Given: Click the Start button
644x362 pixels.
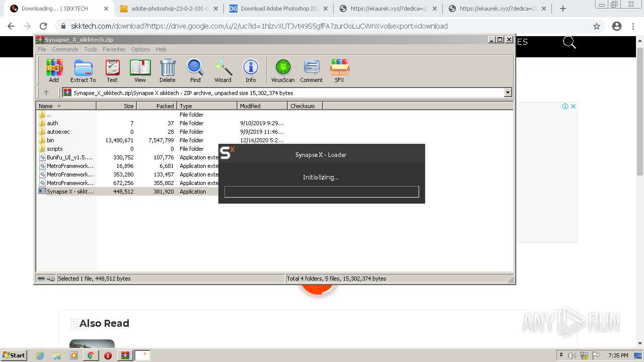Looking at the screenshot, I should pos(14,355).
